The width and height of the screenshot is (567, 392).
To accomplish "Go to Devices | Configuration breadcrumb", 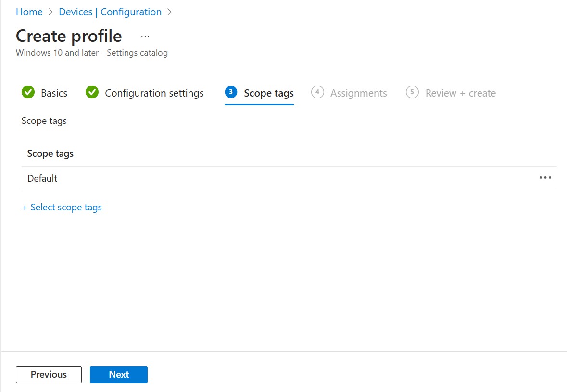I will tap(110, 12).
